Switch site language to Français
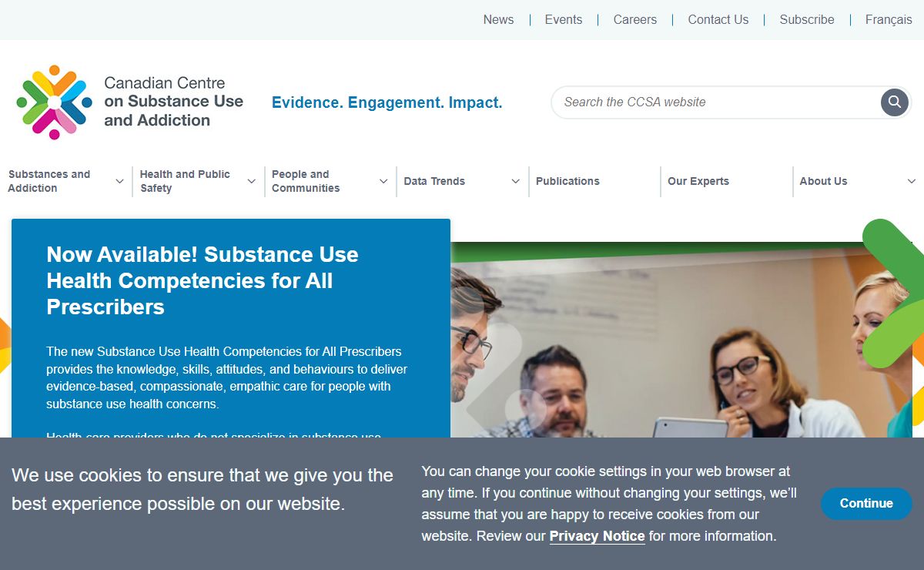This screenshot has height=570, width=924. point(889,20)
